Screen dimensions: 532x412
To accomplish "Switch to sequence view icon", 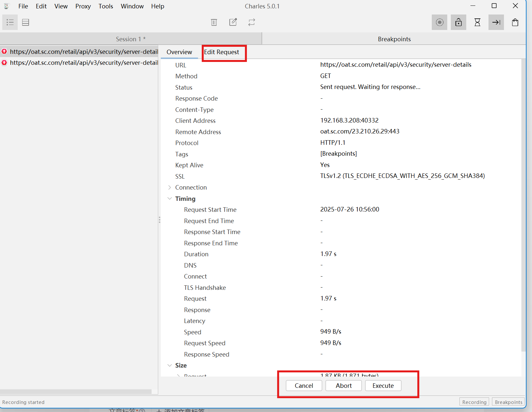I will pyautogui.click(x=25, y=22).
